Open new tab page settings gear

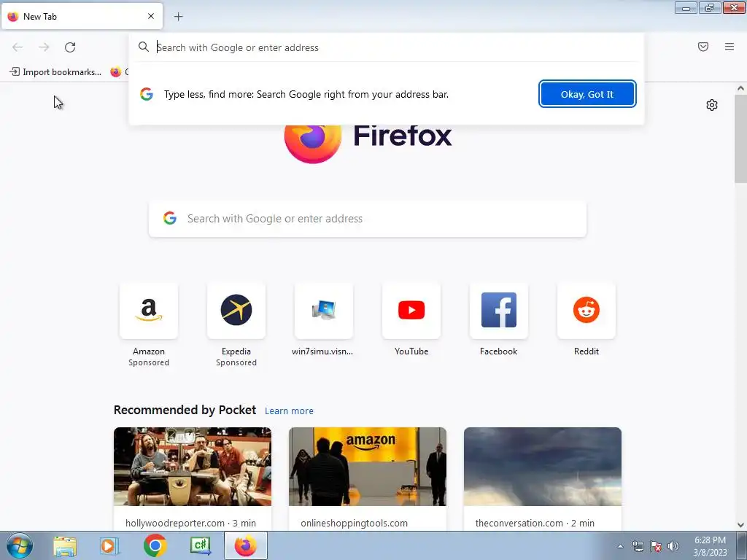click(712, 105)
